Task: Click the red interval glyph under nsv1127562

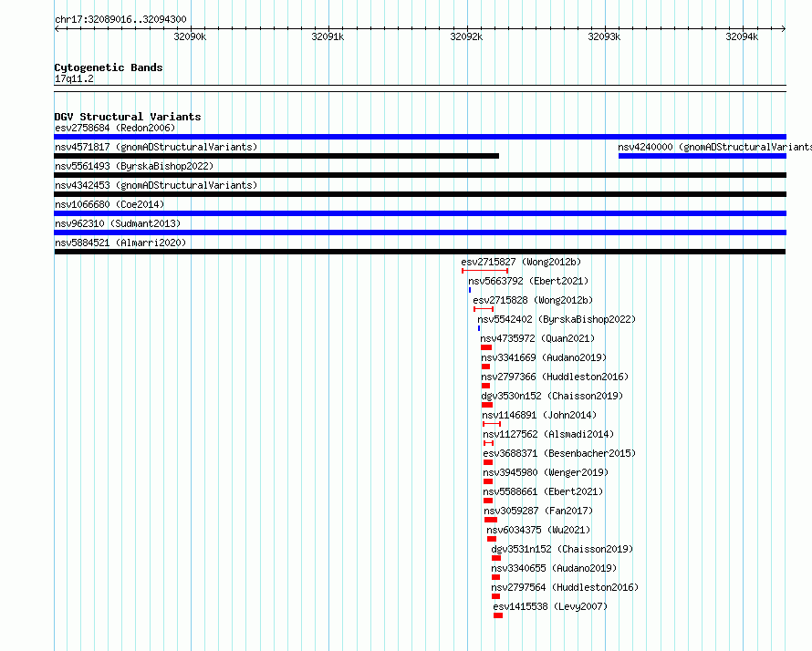Action: tap(489, 443)
